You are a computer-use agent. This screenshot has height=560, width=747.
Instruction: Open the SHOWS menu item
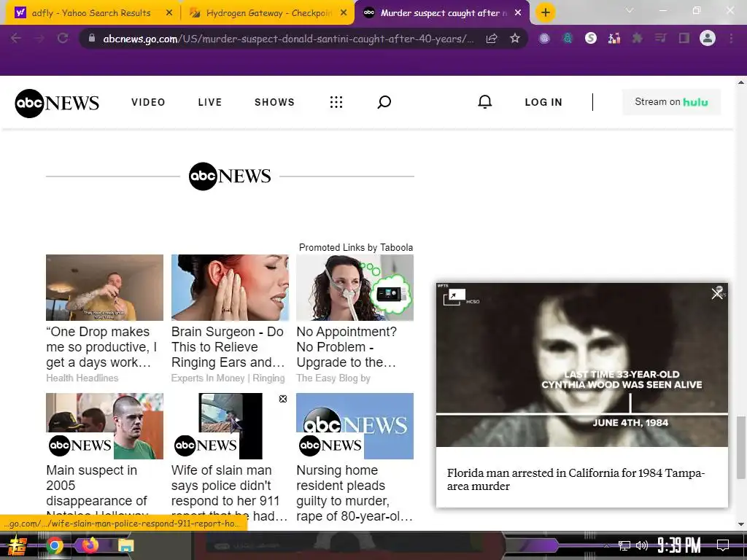click(274, 102)
